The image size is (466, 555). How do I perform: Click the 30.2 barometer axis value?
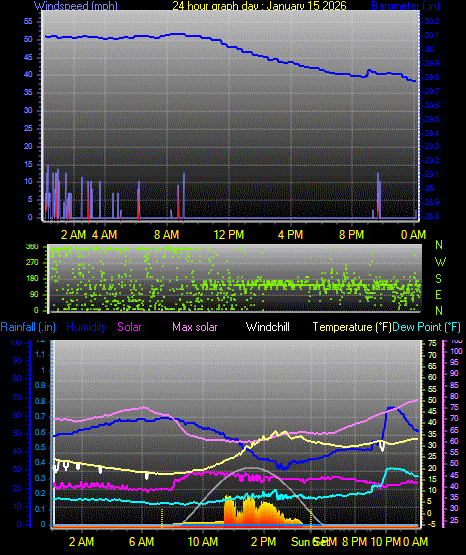[432, 21]
